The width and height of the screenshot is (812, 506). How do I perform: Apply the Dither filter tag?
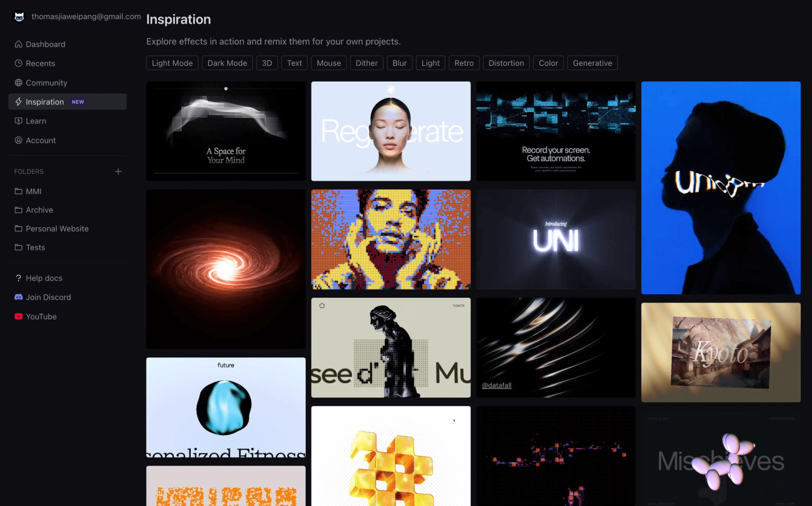point(367,63)
